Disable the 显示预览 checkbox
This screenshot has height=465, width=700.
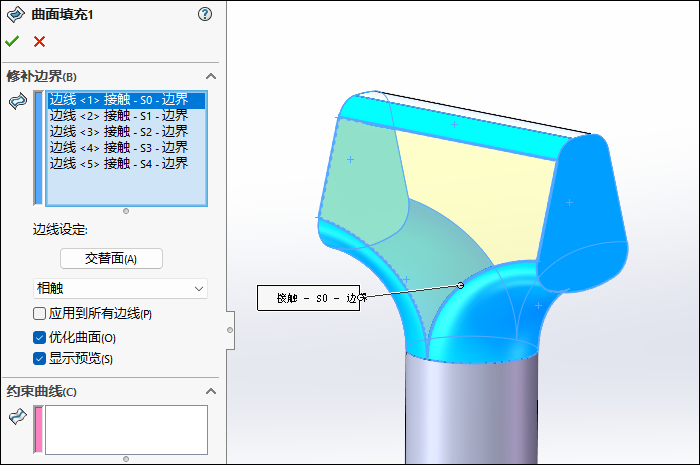(x=40, y=359)
